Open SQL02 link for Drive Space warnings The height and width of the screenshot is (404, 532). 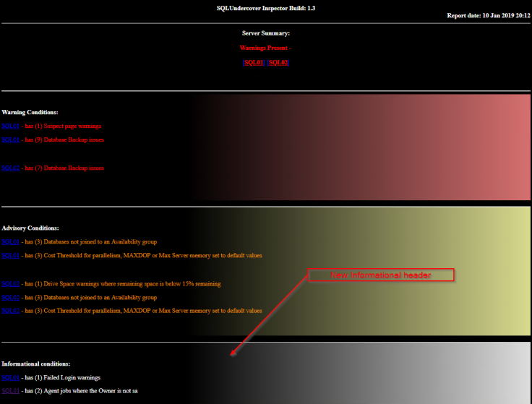pos(11,284)
